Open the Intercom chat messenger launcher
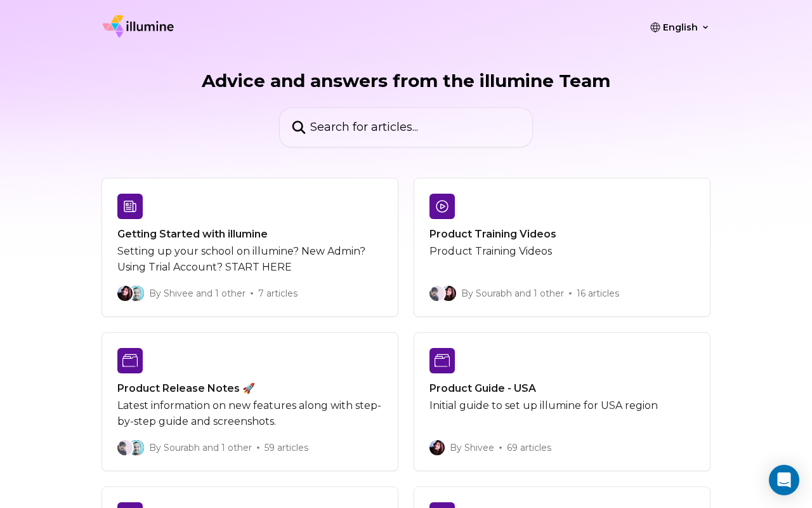The image size is (812, 508). 784,480
